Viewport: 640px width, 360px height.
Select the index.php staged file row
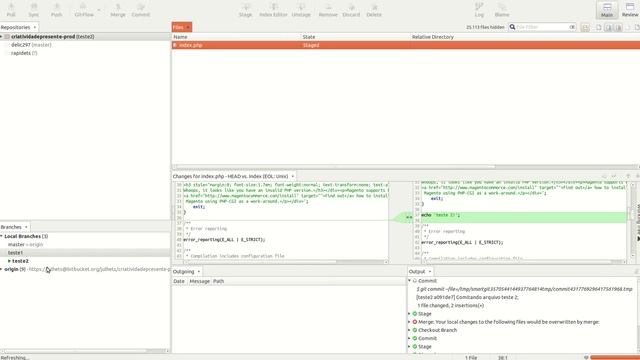pyautogui.click(x=406, y=45)
